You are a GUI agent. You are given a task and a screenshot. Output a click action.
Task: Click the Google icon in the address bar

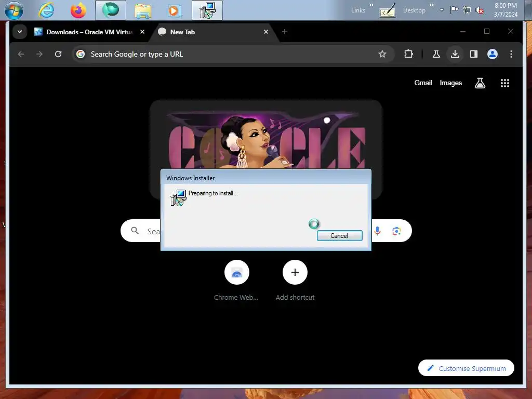click(x=81, y=54)
